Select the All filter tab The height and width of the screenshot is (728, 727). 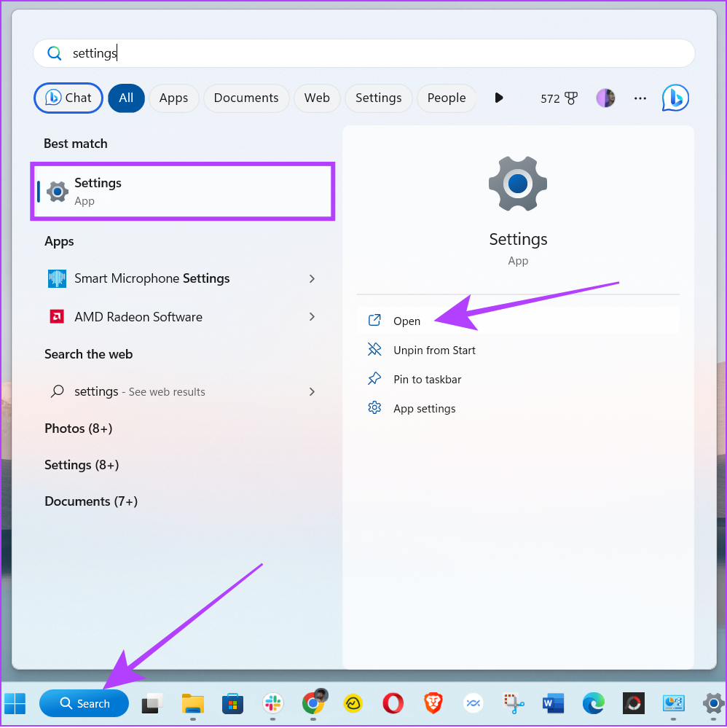click(126, 98)
